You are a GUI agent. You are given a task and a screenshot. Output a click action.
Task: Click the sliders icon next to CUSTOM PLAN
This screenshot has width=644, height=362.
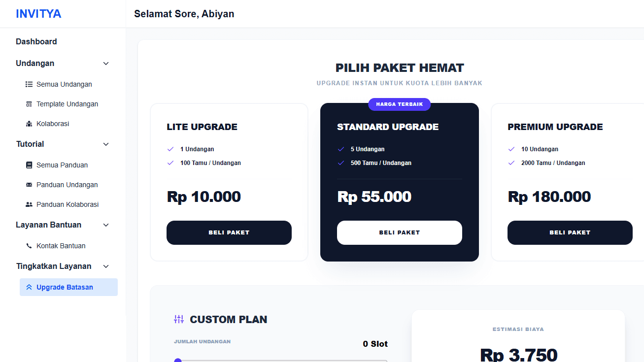click(178, 319)
